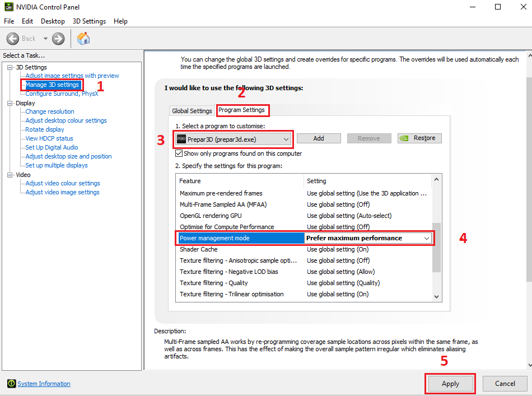Select Adjust image settings with preview
532x396 pixels.
tap(72, 76)
